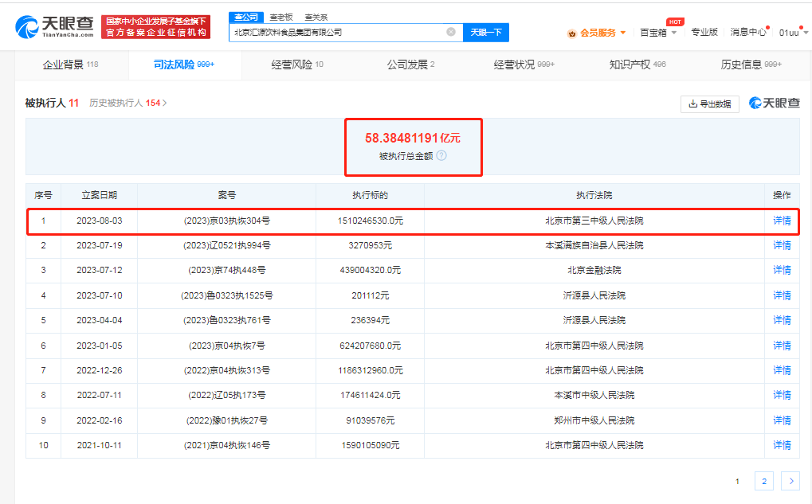812x504 pixels.
Task: Go to page 2 of results
Action: coord(763,481)
